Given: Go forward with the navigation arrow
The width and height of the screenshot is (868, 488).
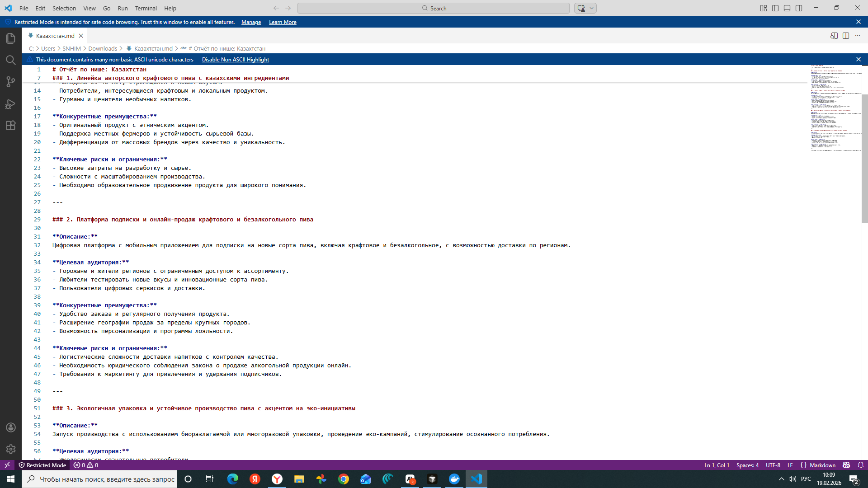Looking at the screenshot, I should (x=288, y=8).
